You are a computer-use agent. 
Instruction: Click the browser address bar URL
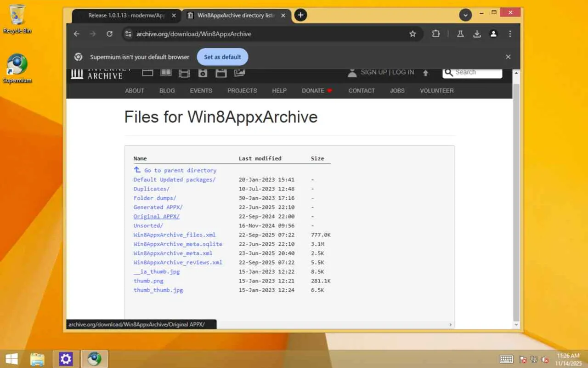coord(194,34)
